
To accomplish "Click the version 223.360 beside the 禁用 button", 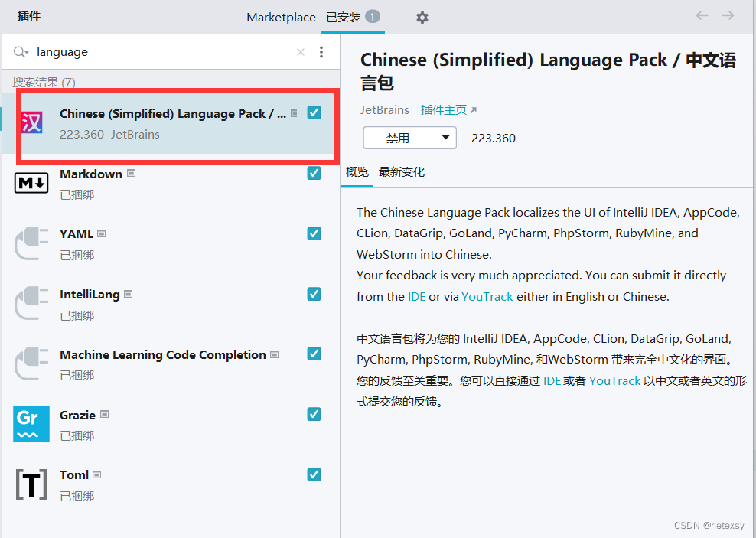I will coord(494,139).
